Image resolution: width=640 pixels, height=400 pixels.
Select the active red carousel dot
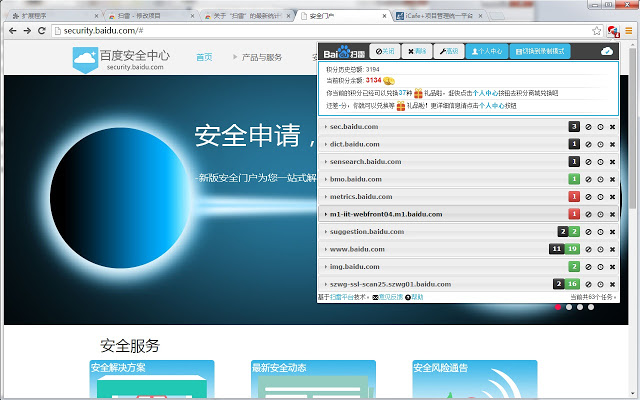(558, 307)
